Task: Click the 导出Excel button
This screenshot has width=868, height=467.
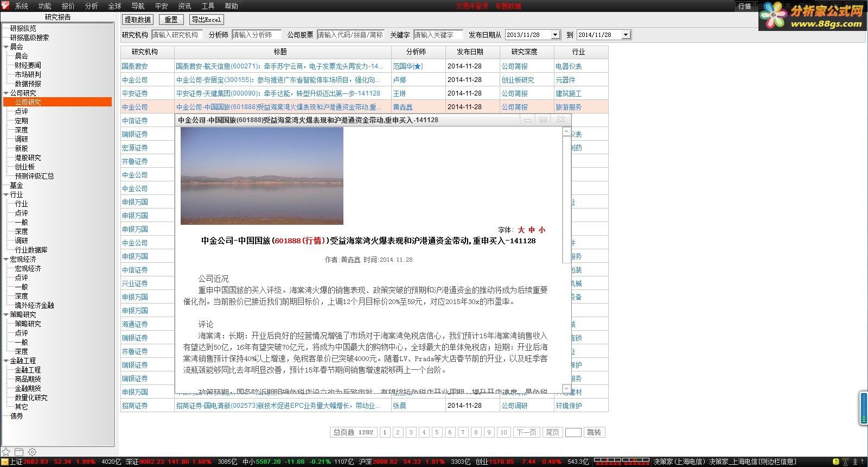Action: point(206,20)
